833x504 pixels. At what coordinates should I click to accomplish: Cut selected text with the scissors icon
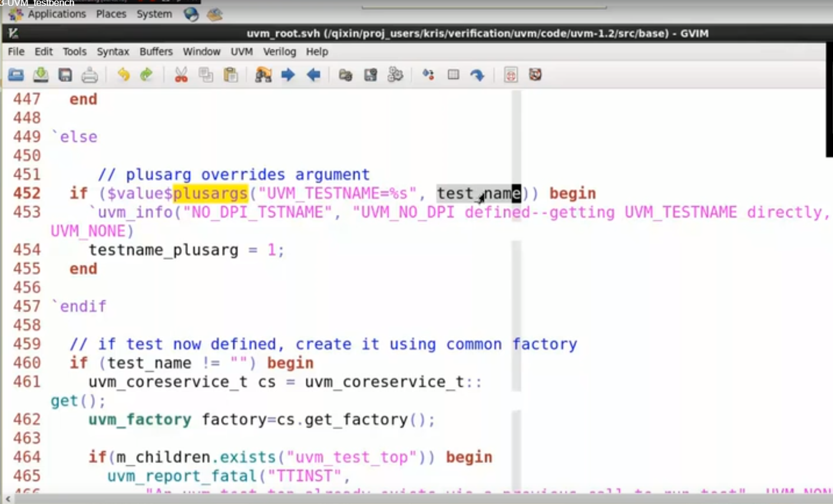(x=180, y=75)
